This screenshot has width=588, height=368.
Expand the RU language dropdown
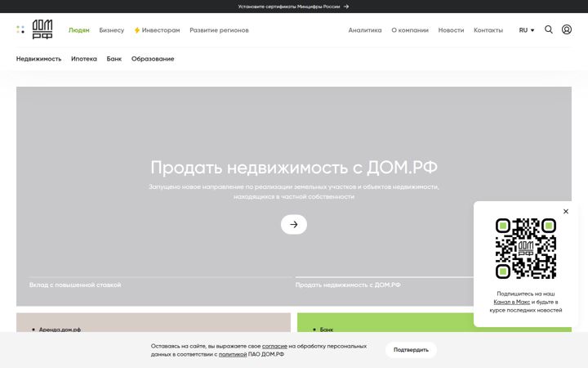(527, 30)
